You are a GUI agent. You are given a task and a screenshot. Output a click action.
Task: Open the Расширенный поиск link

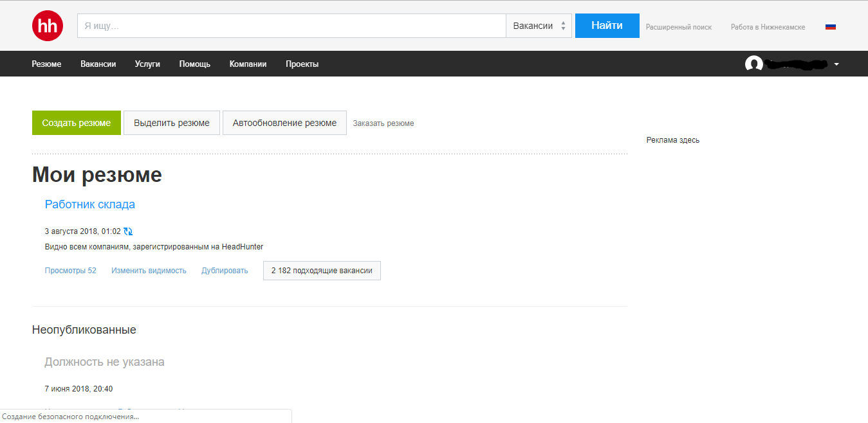pos(679,28)
